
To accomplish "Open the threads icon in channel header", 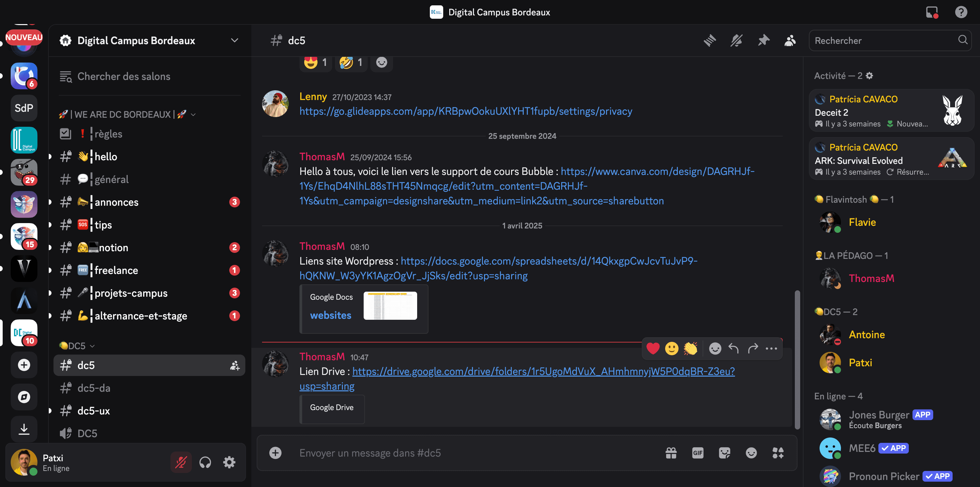I will 710,40.
